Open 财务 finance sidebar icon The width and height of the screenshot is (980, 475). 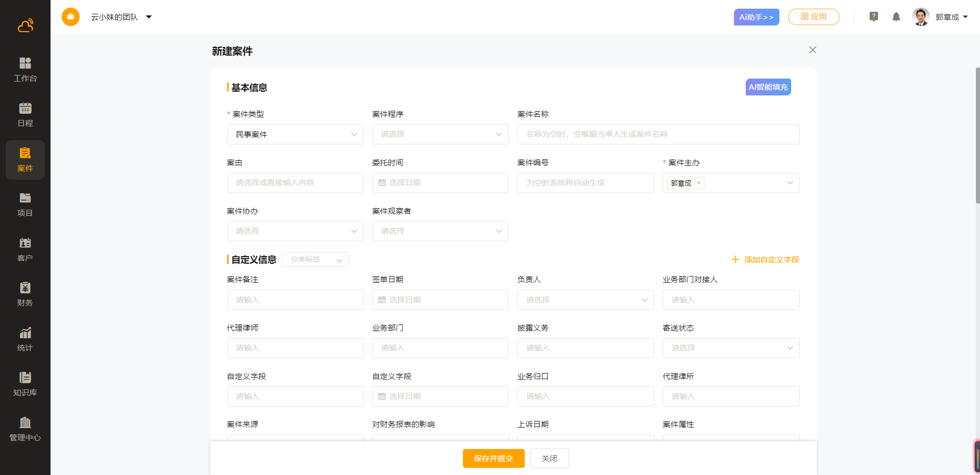pyautogui.click(x=25, y=294)
